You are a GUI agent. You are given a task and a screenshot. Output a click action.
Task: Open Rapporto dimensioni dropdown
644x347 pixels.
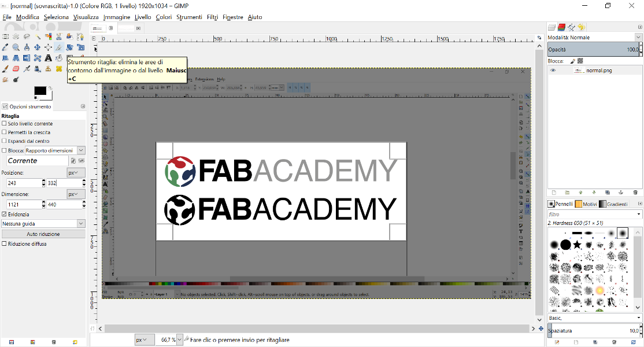(x=55, y=150)
